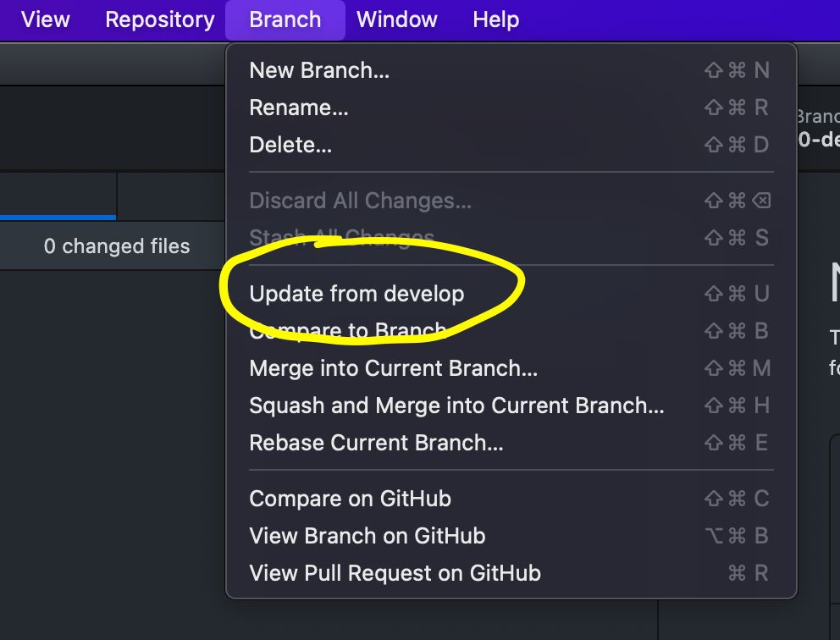Viewport: 840px width, 640px height.
Task: Select the Changes tab with blue underline
Action: pos(58,196)
